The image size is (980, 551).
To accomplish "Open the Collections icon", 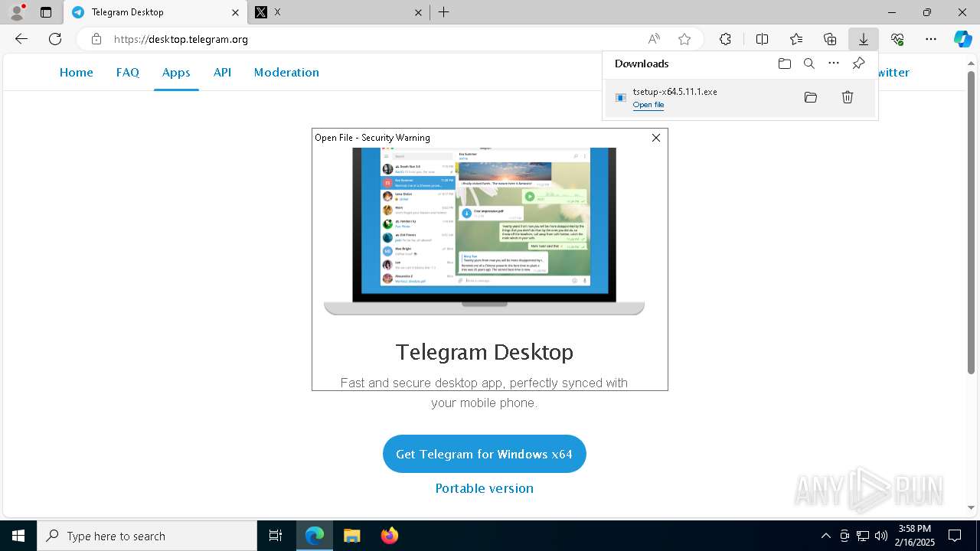I will click(x=830, y=39).
